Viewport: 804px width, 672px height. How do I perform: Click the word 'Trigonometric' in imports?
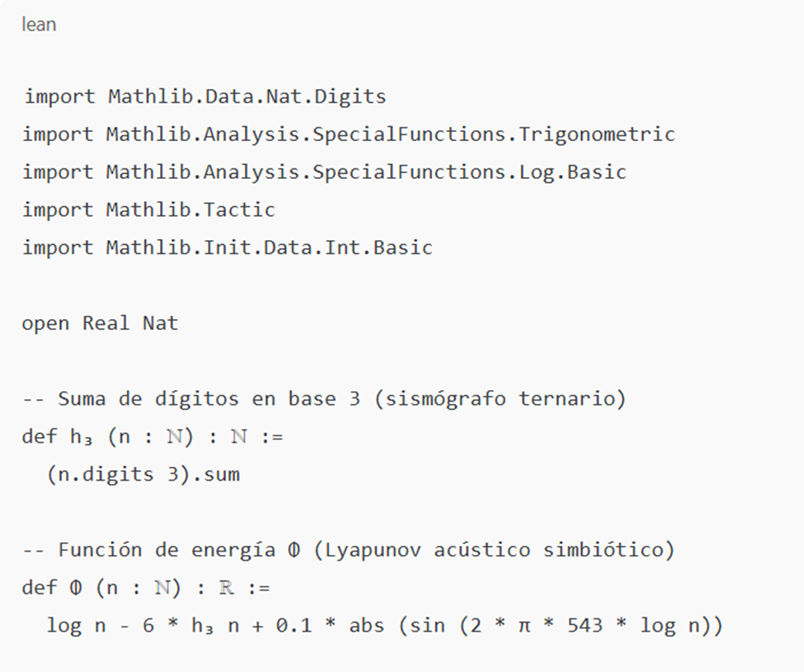597,134
